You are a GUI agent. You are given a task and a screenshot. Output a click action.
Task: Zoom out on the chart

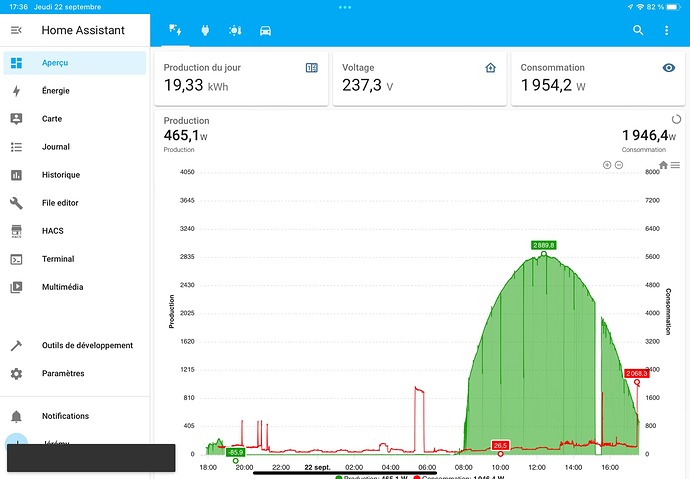click(x=619, y=165)
